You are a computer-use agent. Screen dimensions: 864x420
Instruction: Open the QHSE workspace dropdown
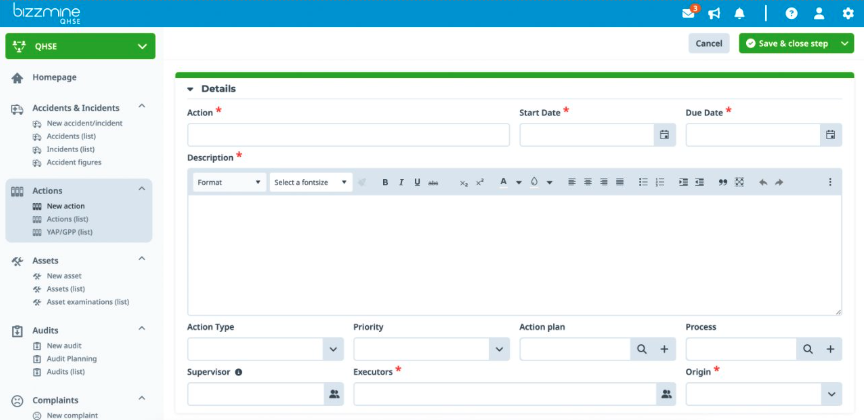point(80,46)
